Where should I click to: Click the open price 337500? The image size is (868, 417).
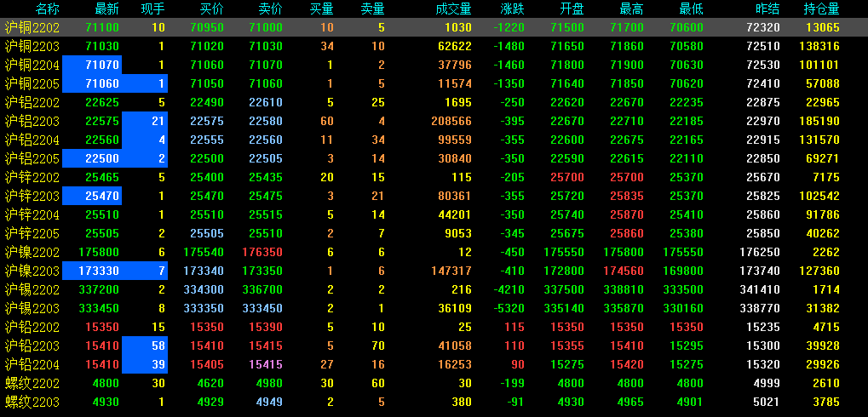click(x=565, y=289)
